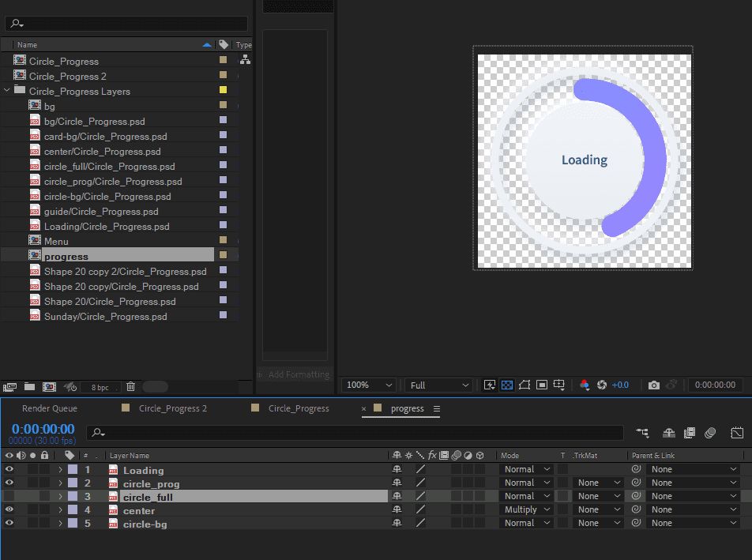The image size is (752, 560).
Task: Sort project items by Name column
Action: [28, 44]
